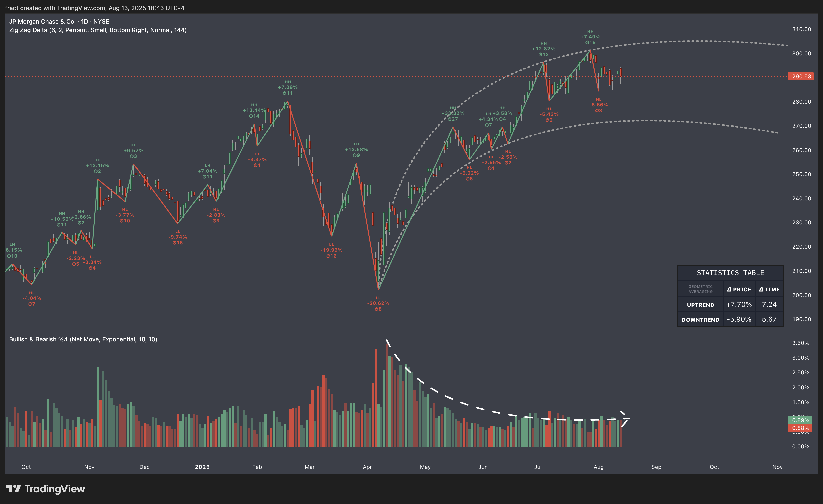823x504 pixels.
Task: Click the UPTREND +7.70% price cell
Action: [739, 305]
